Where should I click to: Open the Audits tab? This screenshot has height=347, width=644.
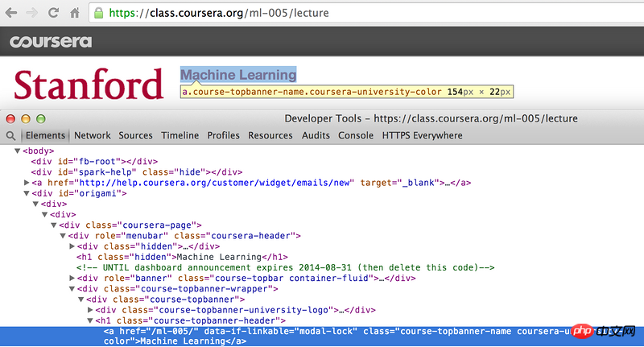click(316, 135)
